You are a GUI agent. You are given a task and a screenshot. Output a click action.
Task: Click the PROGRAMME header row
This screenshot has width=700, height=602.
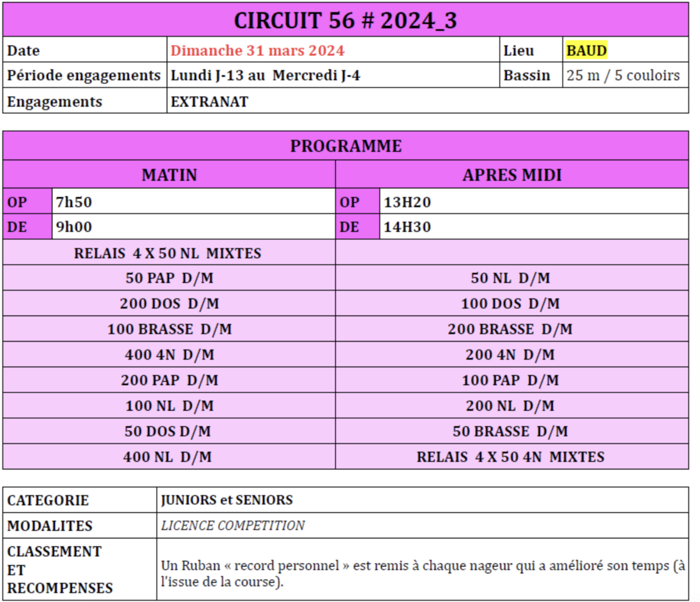345,146
